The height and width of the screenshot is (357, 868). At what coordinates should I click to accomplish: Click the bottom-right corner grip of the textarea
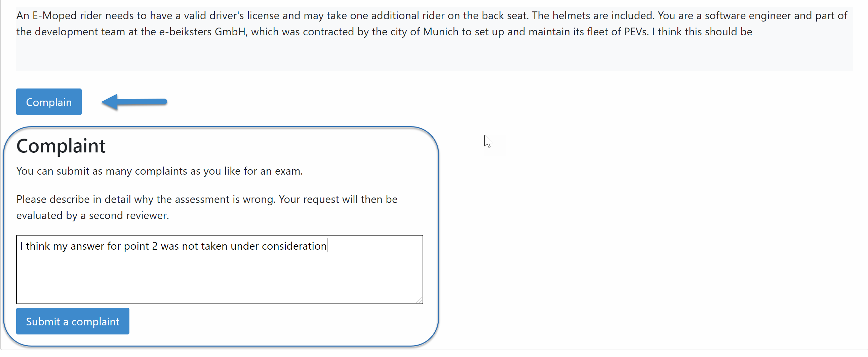[x=419, y=300]
